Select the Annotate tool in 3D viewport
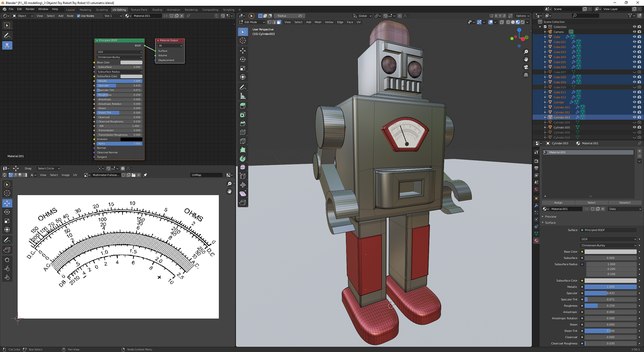This screenshot has height=352, width=644. tap(243, 87)
